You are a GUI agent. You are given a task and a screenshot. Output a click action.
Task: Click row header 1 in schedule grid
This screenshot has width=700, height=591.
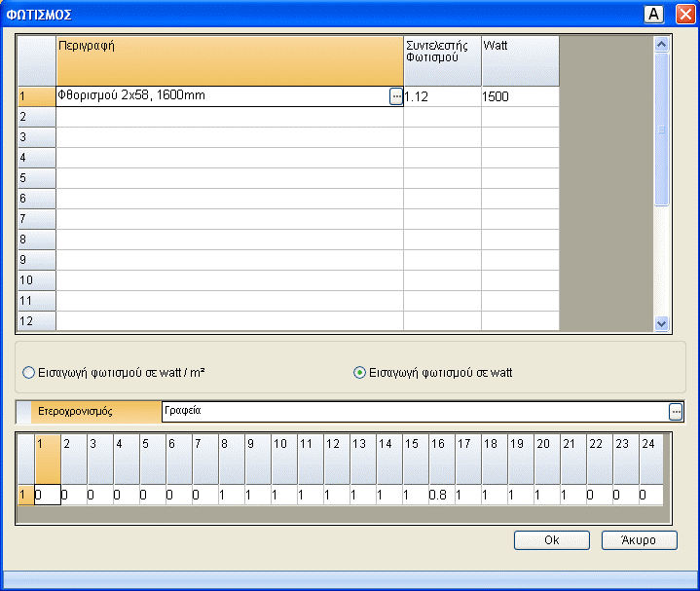(26, 495)
